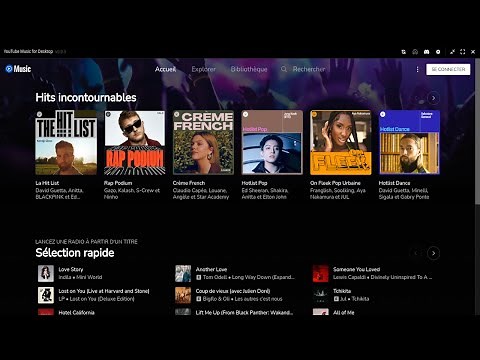
Task: Select the Lift Me Up song title
Action: coord(244,312)
